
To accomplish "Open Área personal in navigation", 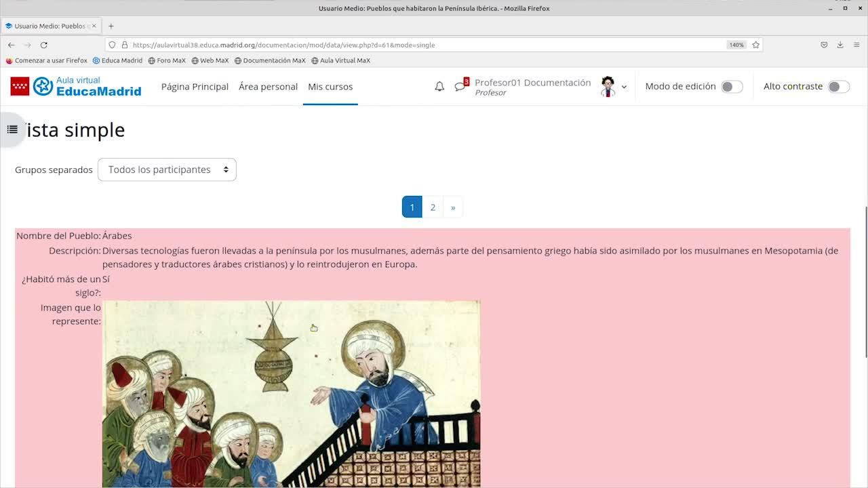I will (x=268, y=87).
